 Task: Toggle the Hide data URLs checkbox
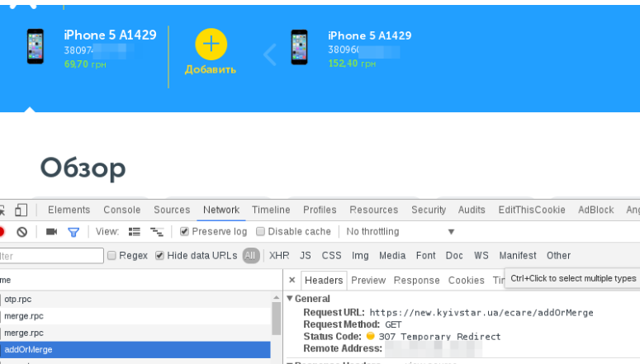pos(159,255)
